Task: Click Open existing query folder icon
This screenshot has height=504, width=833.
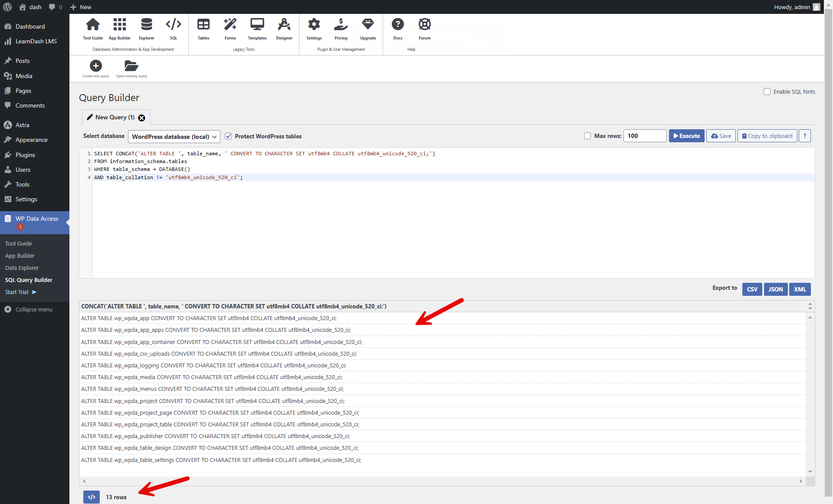Action: coord(131,66)
